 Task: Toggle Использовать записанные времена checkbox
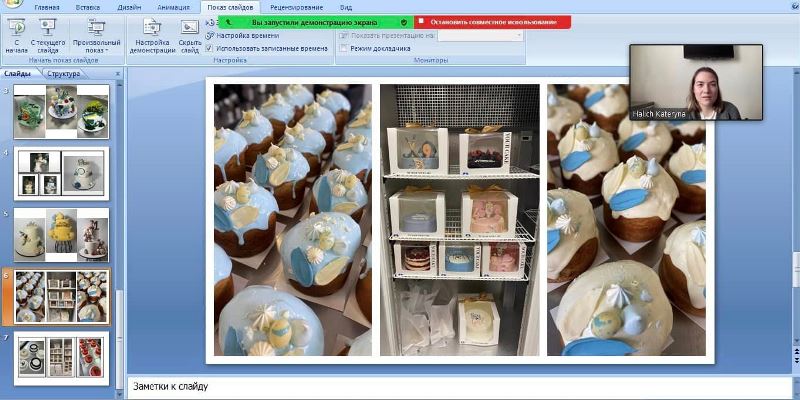pyautogui.click(x=209, y=48)
